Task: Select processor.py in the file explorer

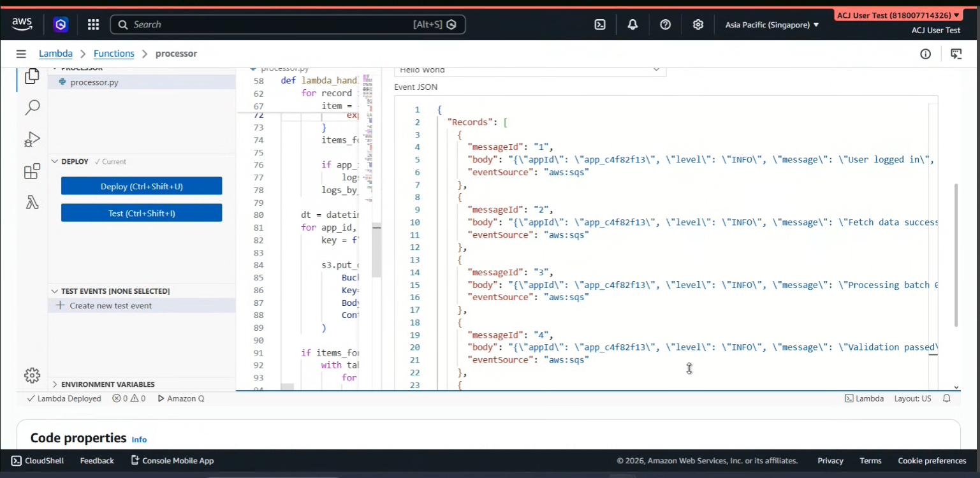Action: coord(142,82)
